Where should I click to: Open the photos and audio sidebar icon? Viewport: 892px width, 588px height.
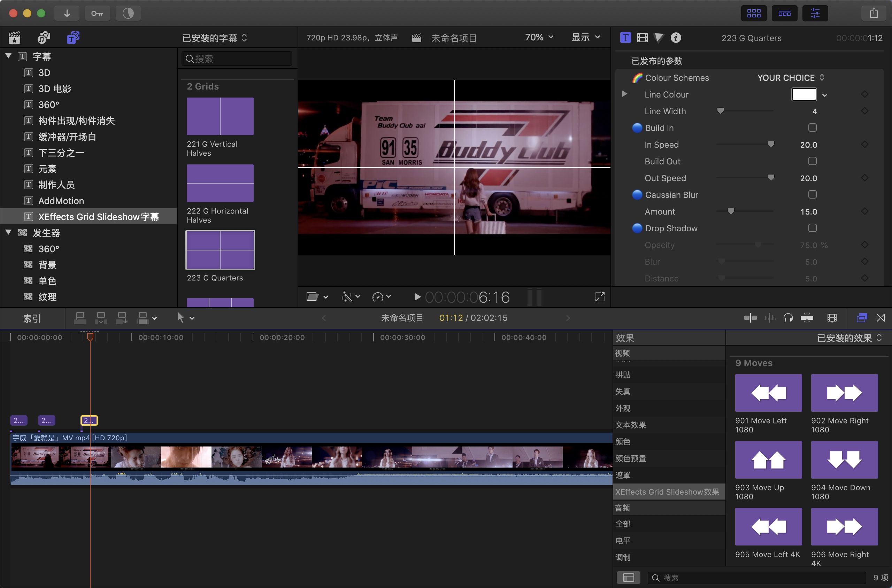click(x=44, y=38)
